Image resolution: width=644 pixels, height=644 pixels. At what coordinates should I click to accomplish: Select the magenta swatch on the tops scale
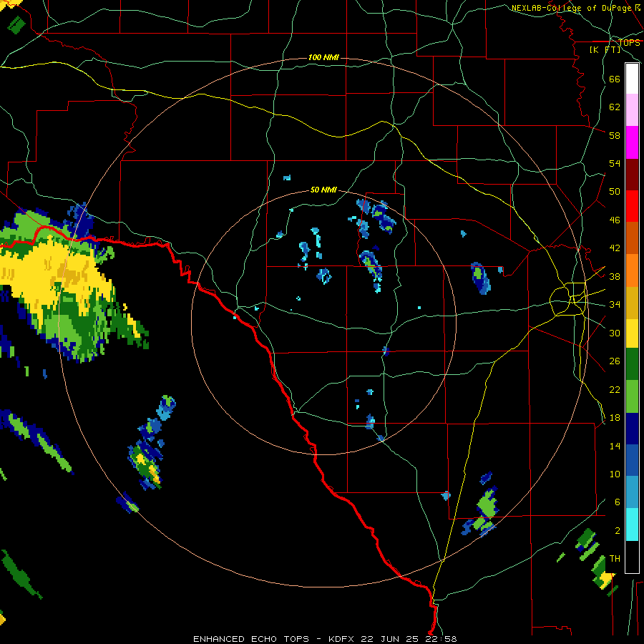coord(632,142)
